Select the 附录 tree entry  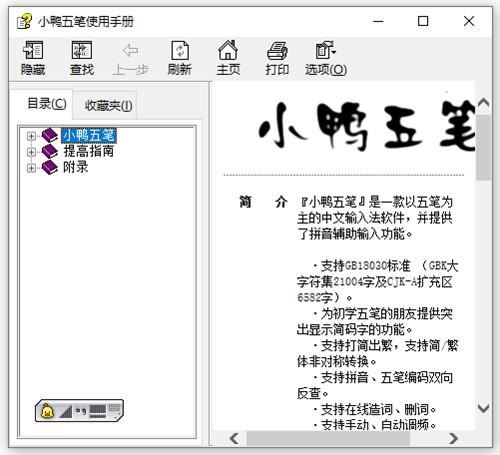(76, 167)
